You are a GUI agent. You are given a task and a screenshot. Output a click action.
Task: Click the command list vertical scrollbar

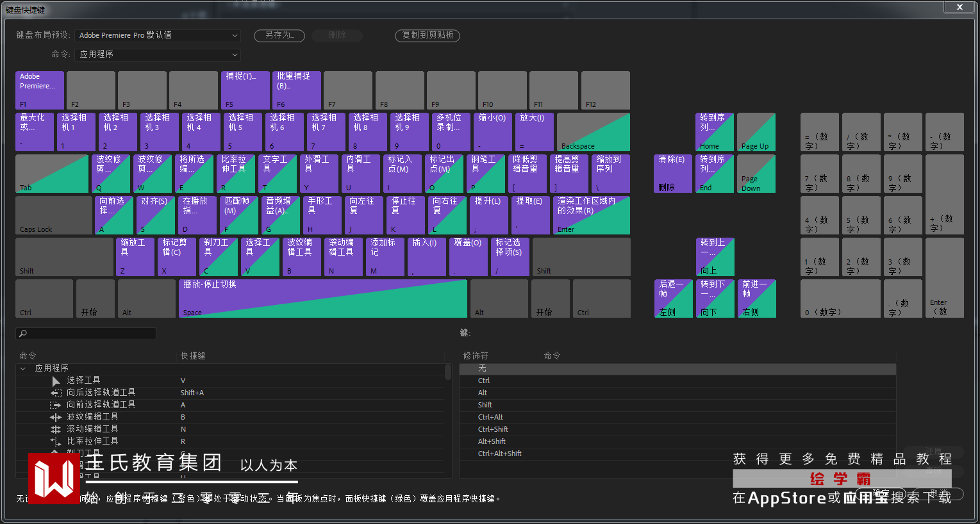pos(447,372)
